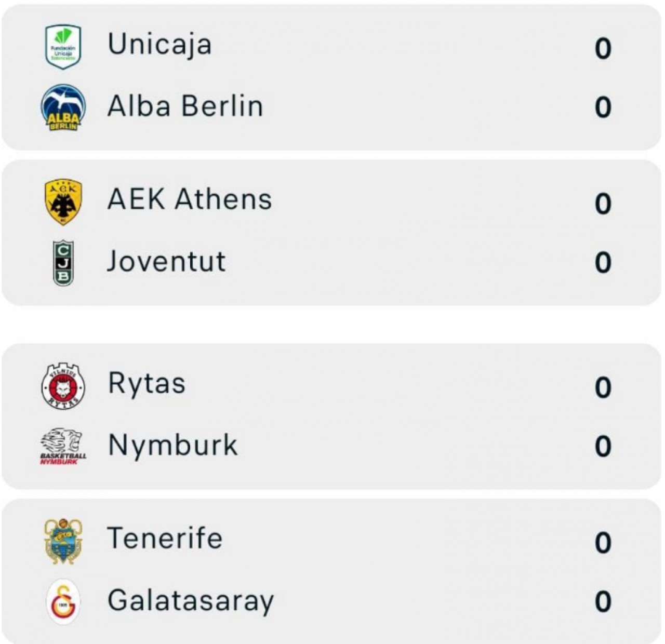Screen dimensions: 665x644
Task: Select the AEK Athens team name
Action: (x=190, y=199)
